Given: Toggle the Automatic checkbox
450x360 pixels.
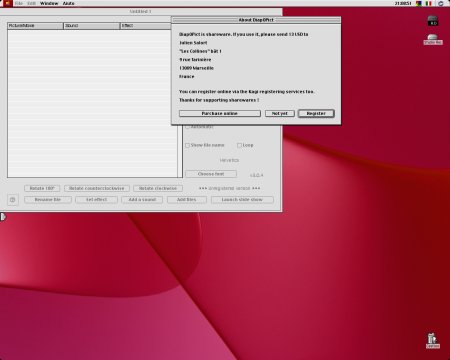Looking at the screenshot, I should coord(187,127).
